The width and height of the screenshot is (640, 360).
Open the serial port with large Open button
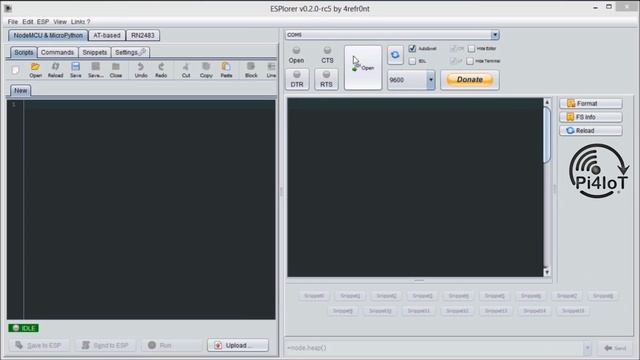pyautogui.click(x=363, y=67)
